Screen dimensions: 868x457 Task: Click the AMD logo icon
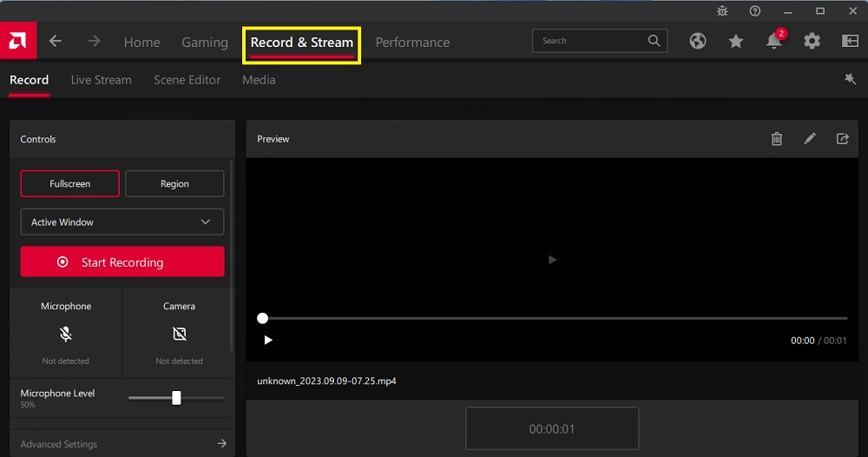pos(17,41)
